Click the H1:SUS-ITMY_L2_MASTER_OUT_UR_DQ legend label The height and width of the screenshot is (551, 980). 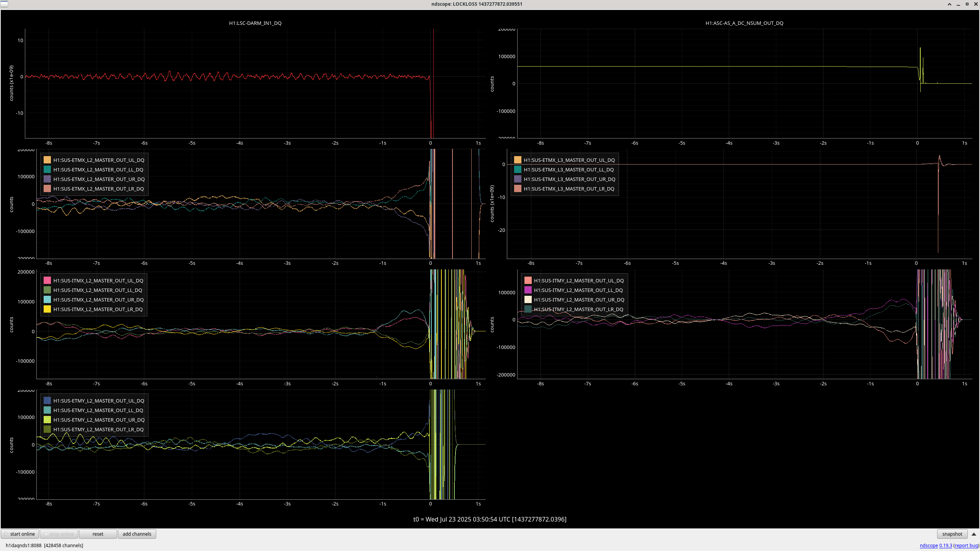pos(579,300)
